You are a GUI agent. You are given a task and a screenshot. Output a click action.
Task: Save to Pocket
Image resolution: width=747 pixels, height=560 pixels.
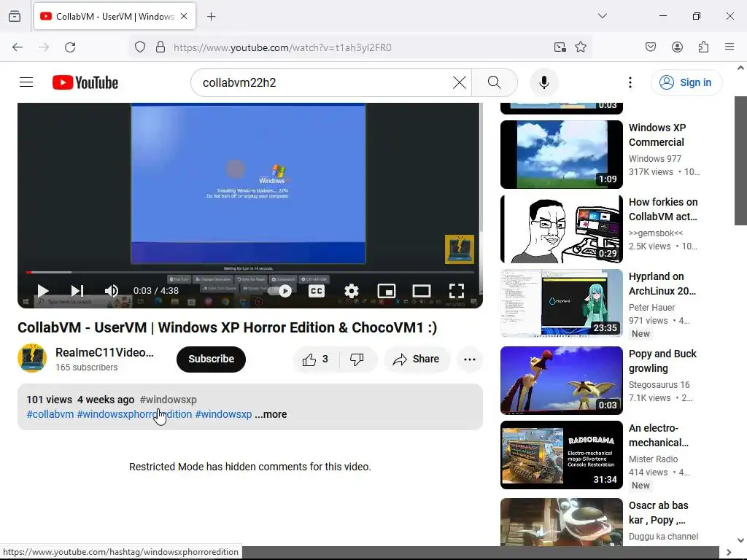click(x=651, y=47)
